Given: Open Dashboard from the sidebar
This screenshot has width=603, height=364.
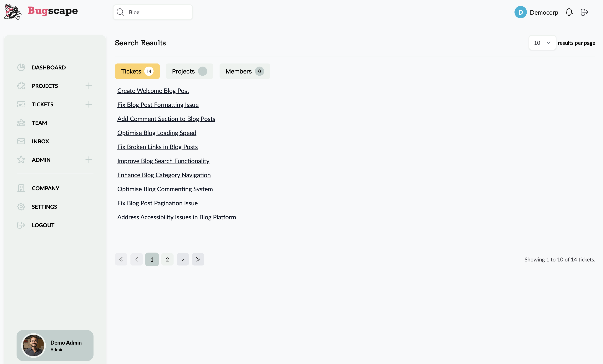Looking at the screenshot, I should 49,67.
